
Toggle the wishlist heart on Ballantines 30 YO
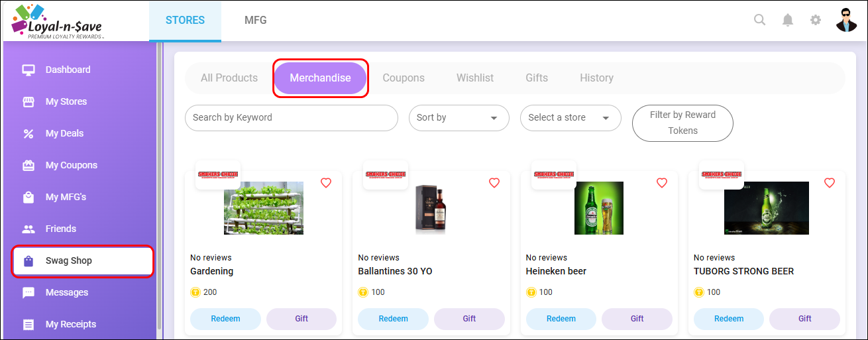tap(494, 183)
